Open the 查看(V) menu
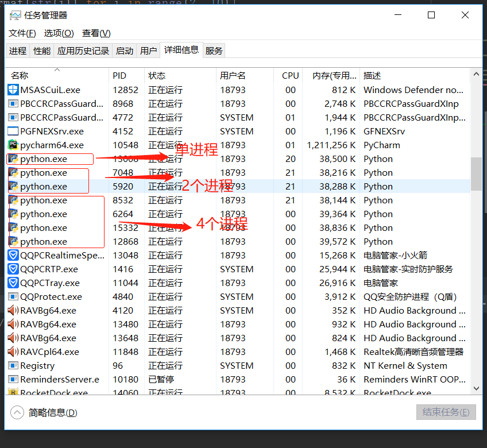487x448 pixels. 96,33
